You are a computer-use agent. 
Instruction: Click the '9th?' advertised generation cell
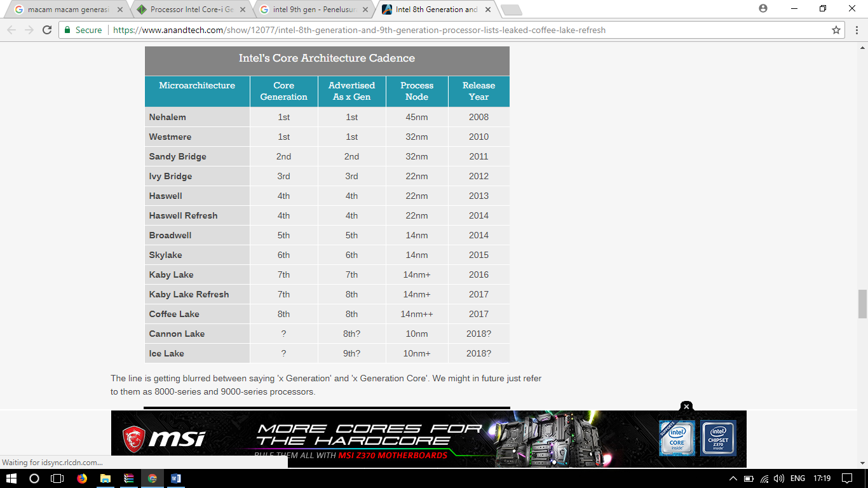tap(351, 353)
